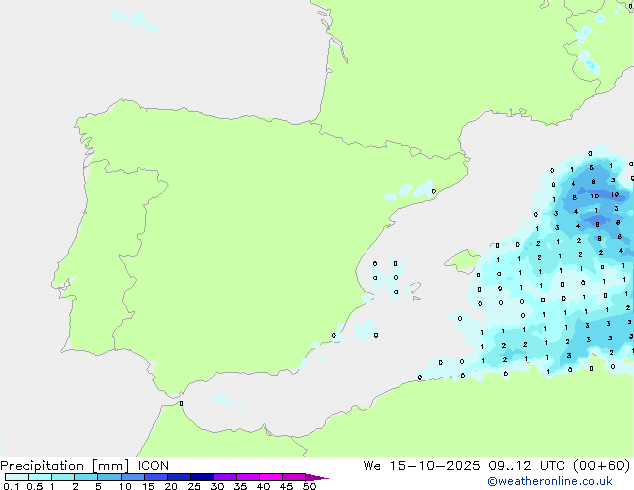
Task: Pick the 5 mm legend color swatch
Action: (109, 477)
